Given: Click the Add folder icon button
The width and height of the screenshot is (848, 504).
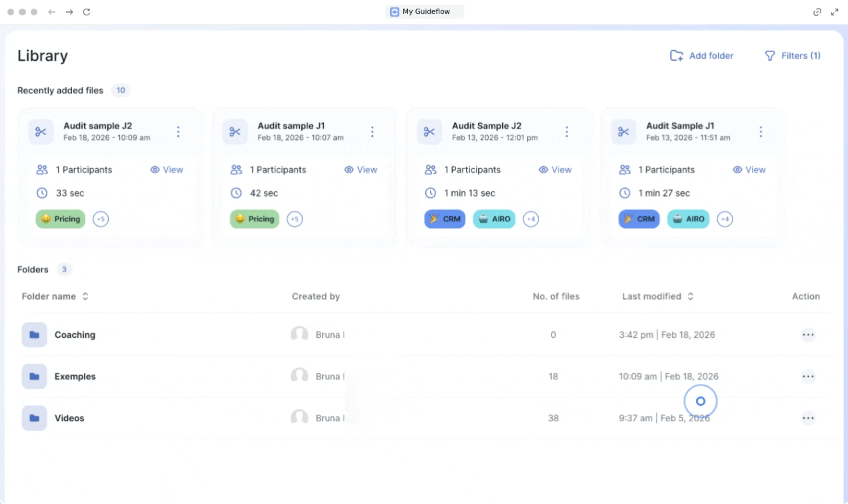Looking at the screenshot, I should 677,56.
